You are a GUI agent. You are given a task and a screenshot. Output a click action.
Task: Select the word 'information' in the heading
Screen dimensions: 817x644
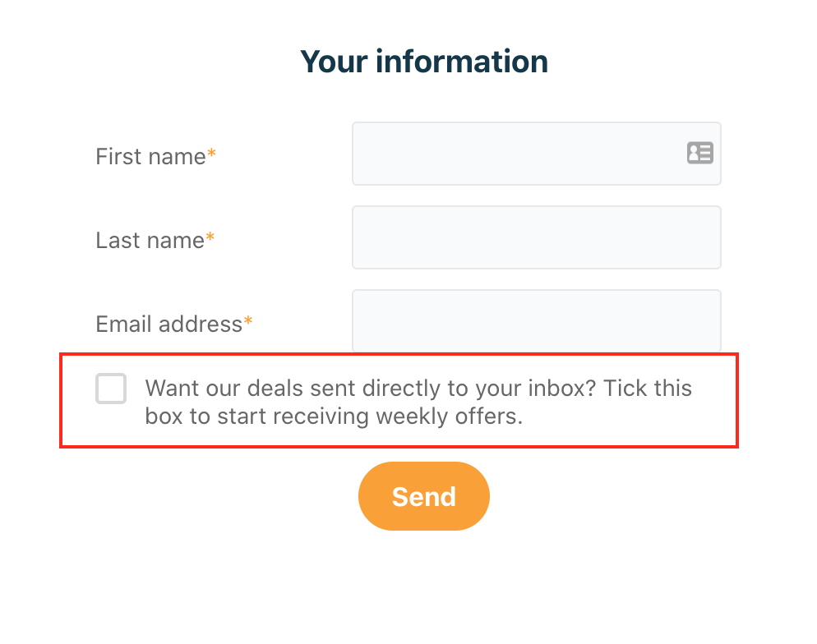tap(462, 62)
